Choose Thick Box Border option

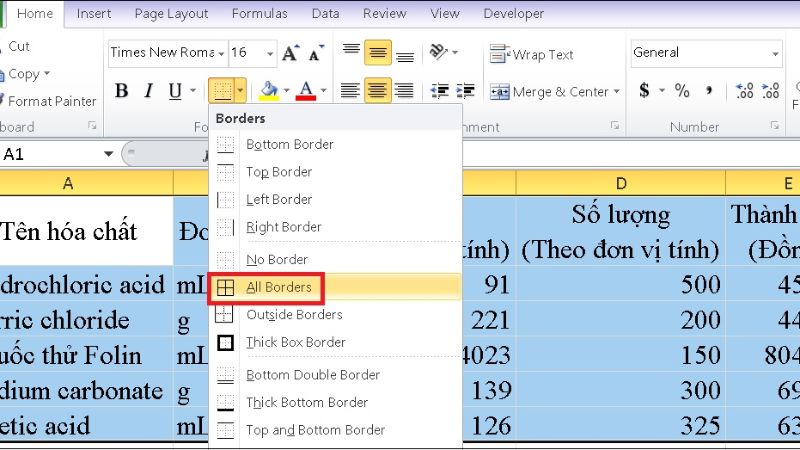coord(335,342)
